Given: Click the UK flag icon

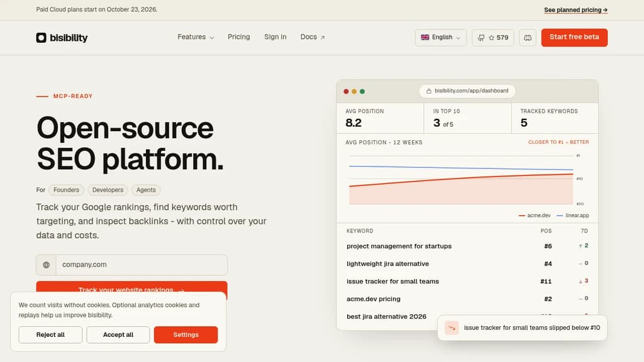Looking at the screenshot, I should point(425,37).
